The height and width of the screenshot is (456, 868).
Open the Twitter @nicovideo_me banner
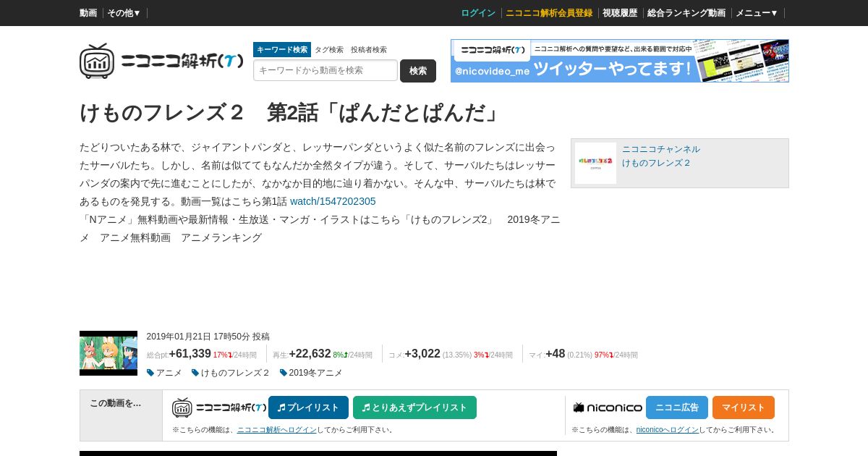pos(620,61)
